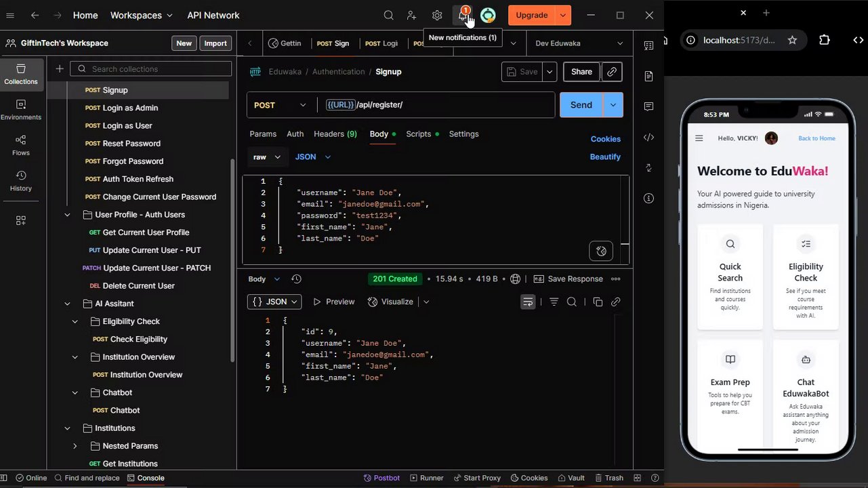Click the Postbot icon in request editor
Image resolution: width=868 pixels, height=488 pixels.
pos(601,251)
